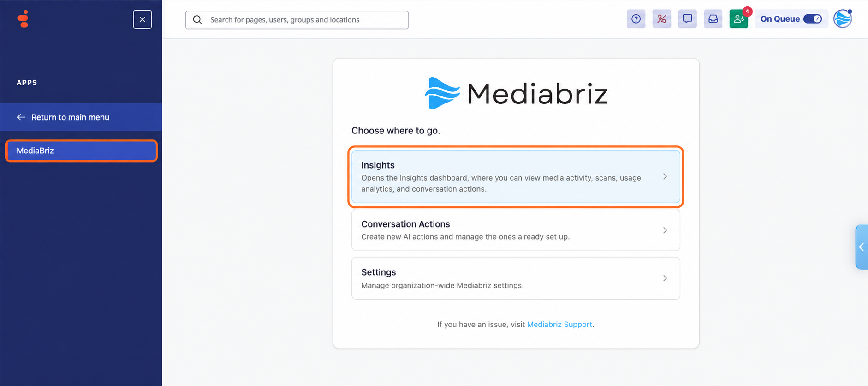Open the user profile avatar
Viewport: 868px width, 386px height.
click(843, 19)
